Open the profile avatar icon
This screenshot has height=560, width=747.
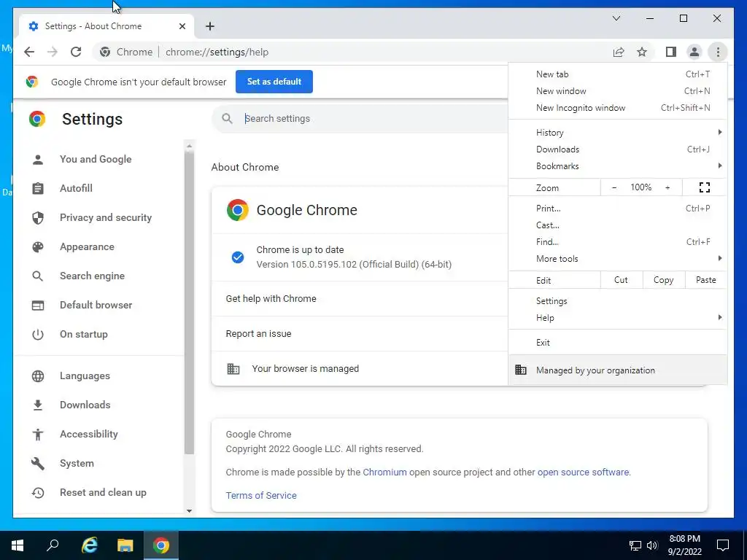(x=694, y=52)
